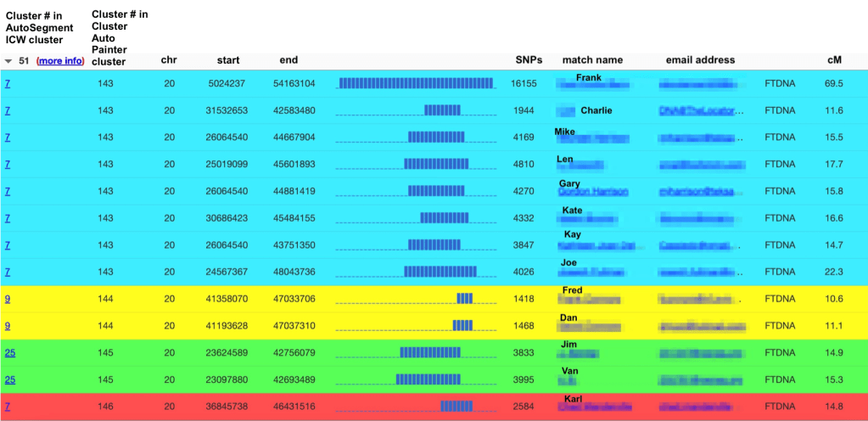Collapse the group 51 disclosure triangle
Viewport: 868px width, 421px height.
8,61
